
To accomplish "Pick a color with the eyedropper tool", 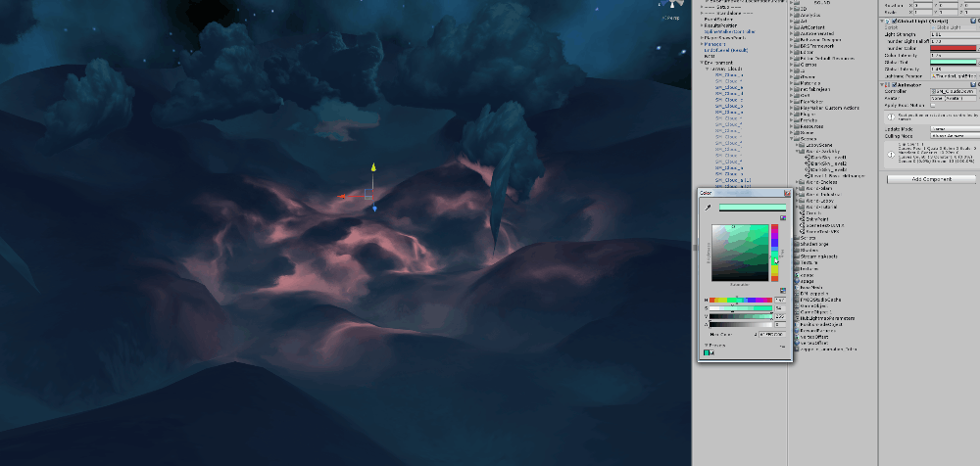I will point(709,208).
